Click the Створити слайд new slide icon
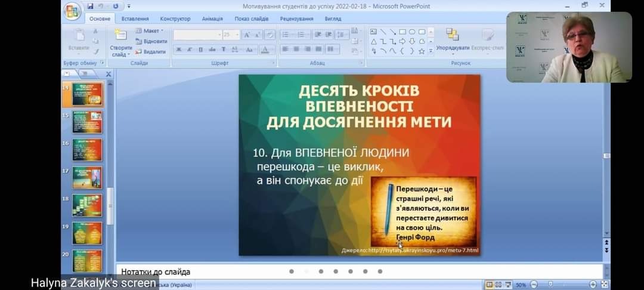 (x=120, y=36)
